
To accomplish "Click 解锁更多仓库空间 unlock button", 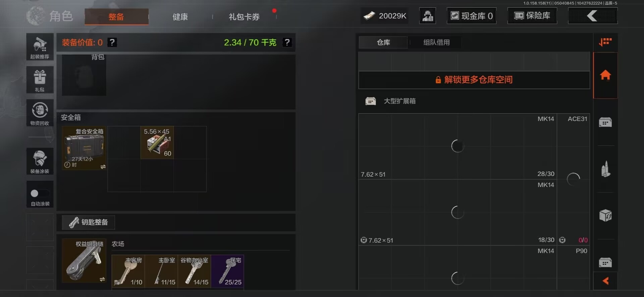I will (x=474, y=80).
